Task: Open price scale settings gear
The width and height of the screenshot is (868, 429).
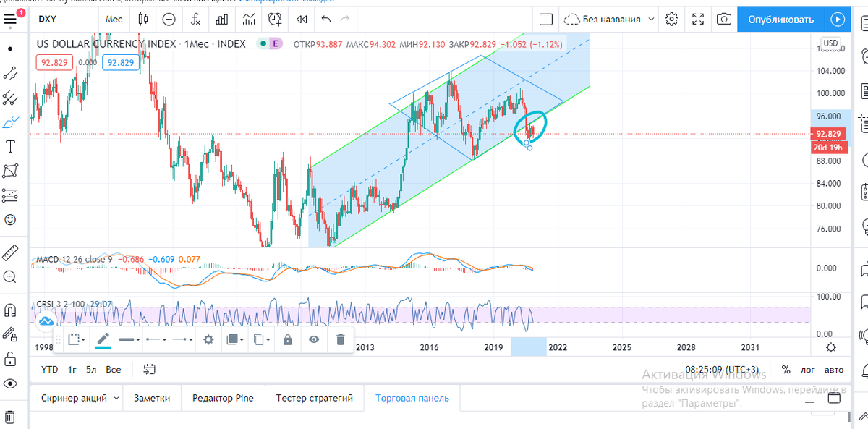Action: point(831,348)
